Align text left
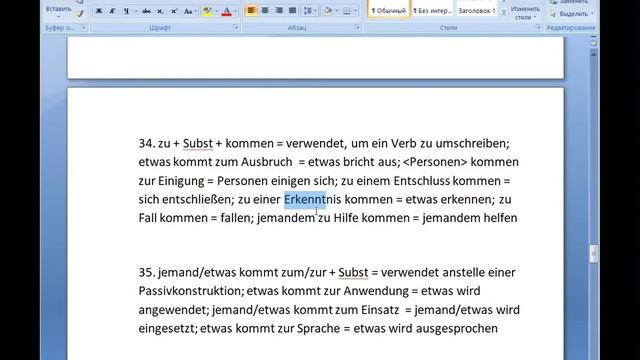This screenshot has height=360, width=640. pos(251,11)
